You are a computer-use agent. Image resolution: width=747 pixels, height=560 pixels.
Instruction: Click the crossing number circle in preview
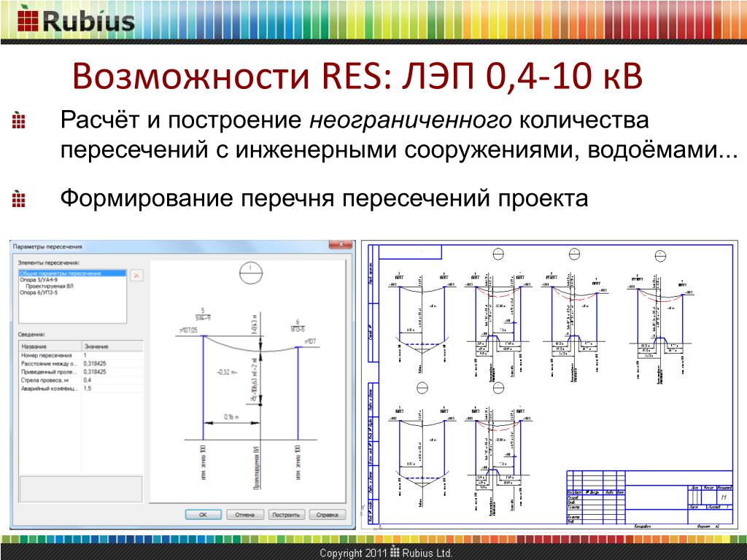point(251,273)
